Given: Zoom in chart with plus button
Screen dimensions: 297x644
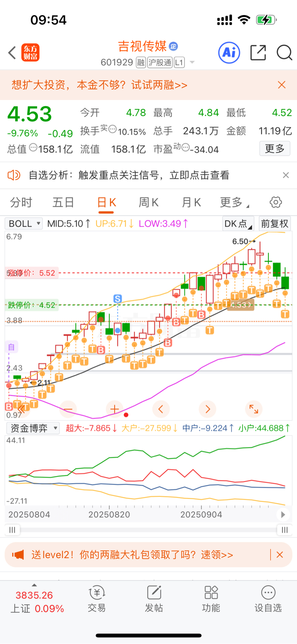Looking at the screenshot, I should 114,409.
